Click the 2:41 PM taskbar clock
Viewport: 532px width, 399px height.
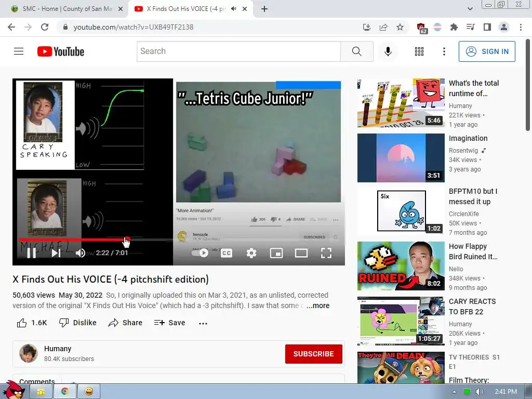pos(506,392)
